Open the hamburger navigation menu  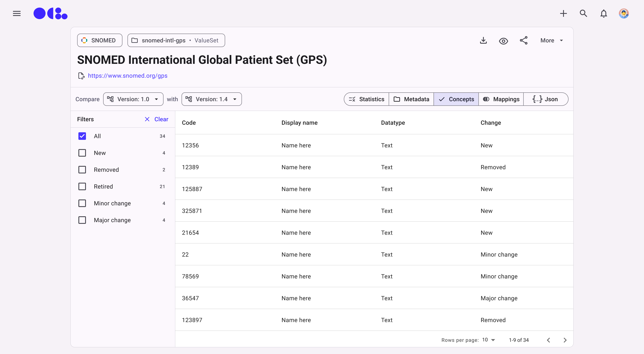pyautogui.click(x=17, y=13)
